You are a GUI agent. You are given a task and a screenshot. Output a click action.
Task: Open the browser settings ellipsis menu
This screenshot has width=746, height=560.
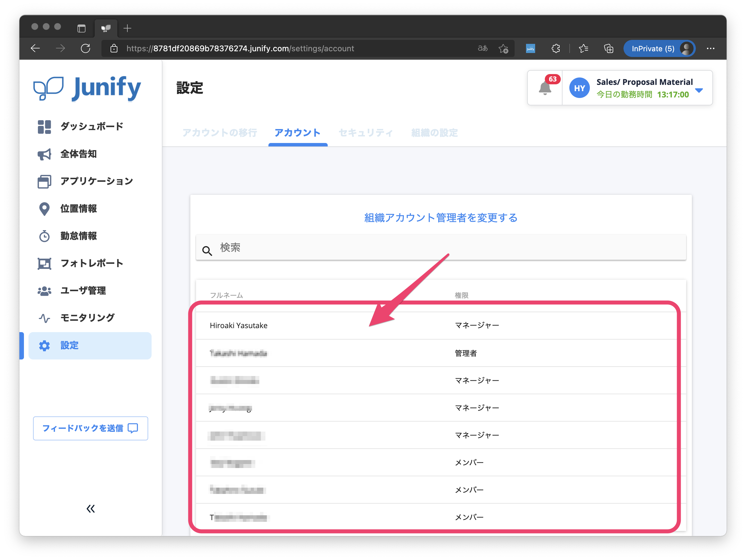tap(710, 48)
